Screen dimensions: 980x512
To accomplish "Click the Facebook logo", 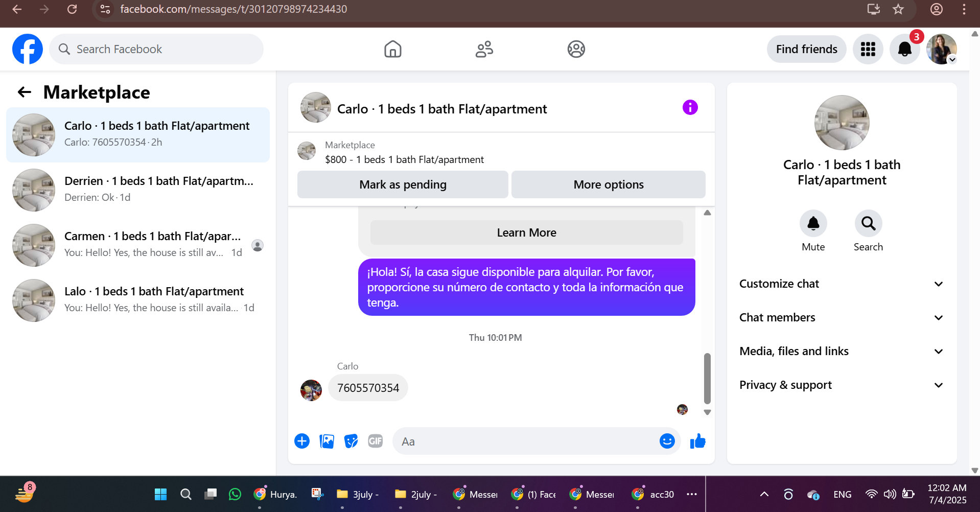I will point(28,49).
